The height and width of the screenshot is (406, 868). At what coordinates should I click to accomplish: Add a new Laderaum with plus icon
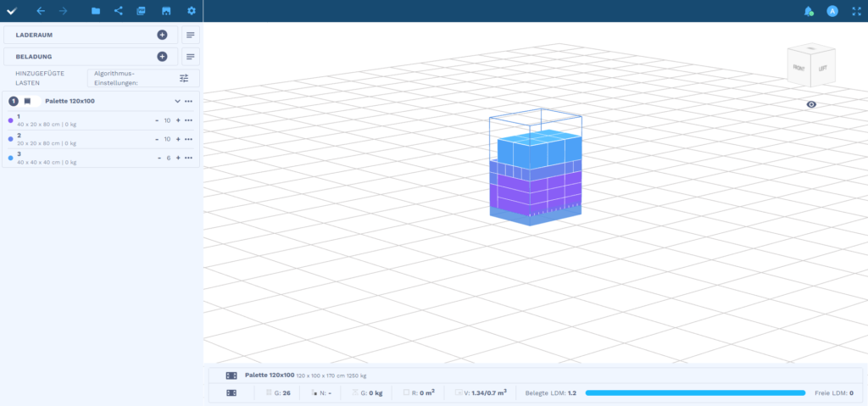(162, 35)
